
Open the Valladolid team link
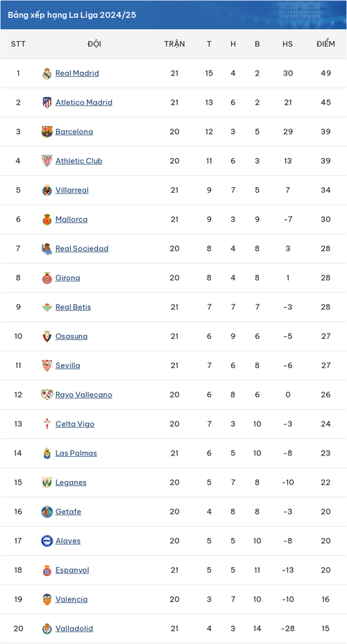point(74,628)
